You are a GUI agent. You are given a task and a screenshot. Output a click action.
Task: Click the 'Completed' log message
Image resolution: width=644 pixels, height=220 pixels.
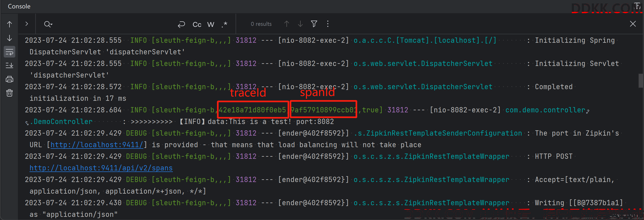554,87
